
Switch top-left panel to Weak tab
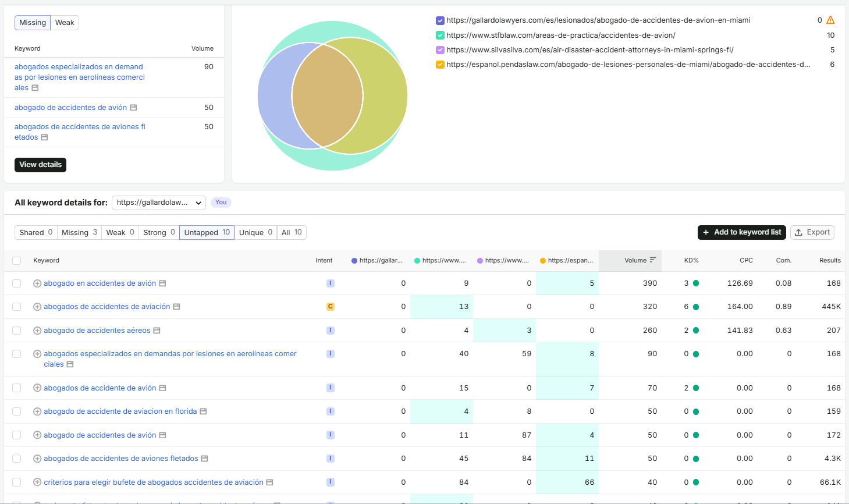[x=65, y=23]
